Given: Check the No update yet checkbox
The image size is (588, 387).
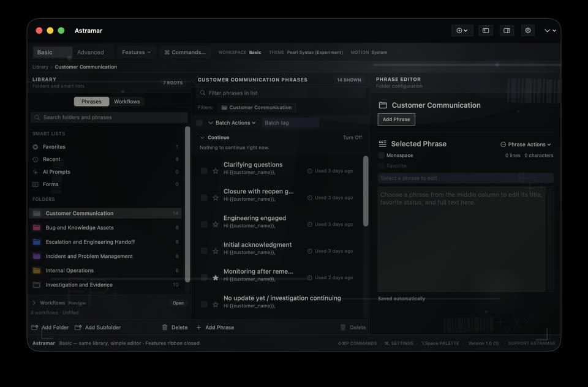Looking at the screenshot, I should [204, 304].
